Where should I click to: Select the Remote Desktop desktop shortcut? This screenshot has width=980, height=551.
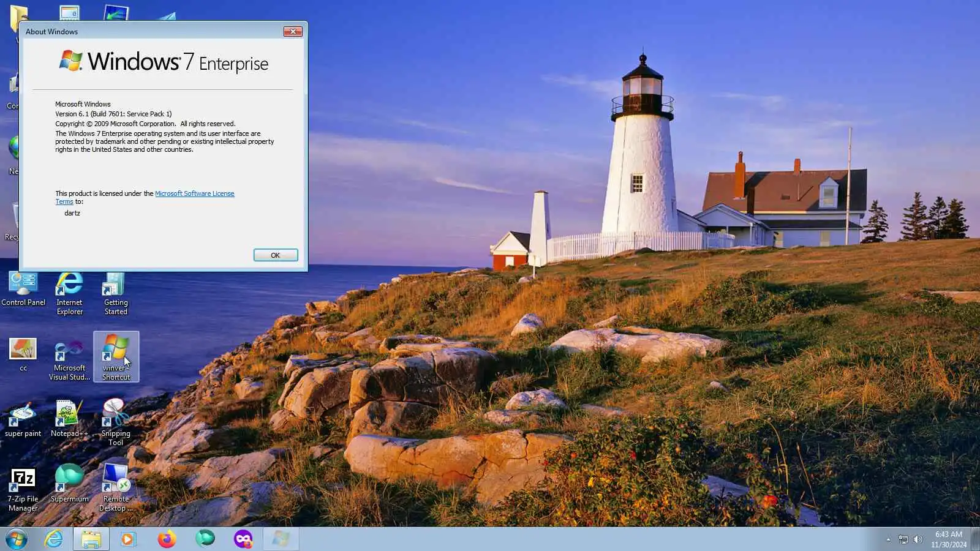click(x=116, y=488)
